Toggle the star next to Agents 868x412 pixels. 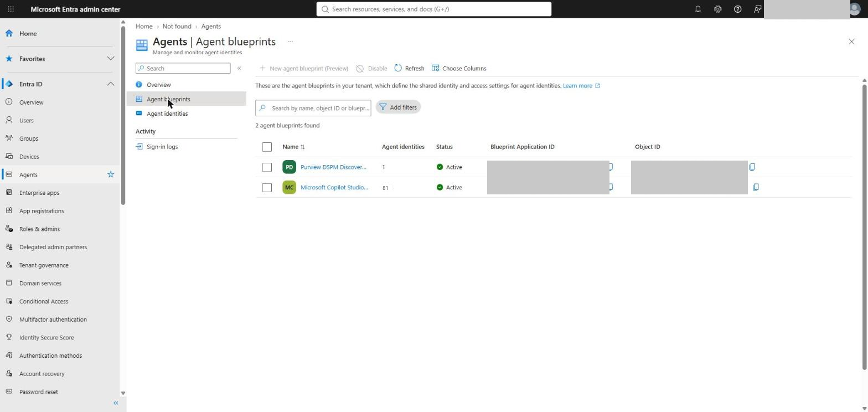pos(111,174)
